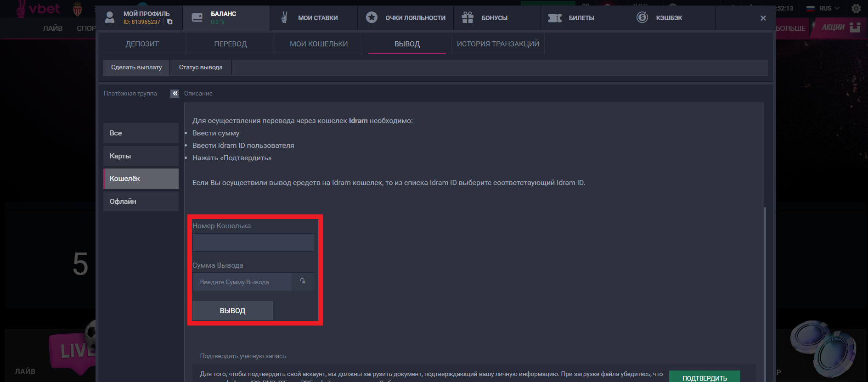Click the Сумма Вывода amount field

(242, 282)
